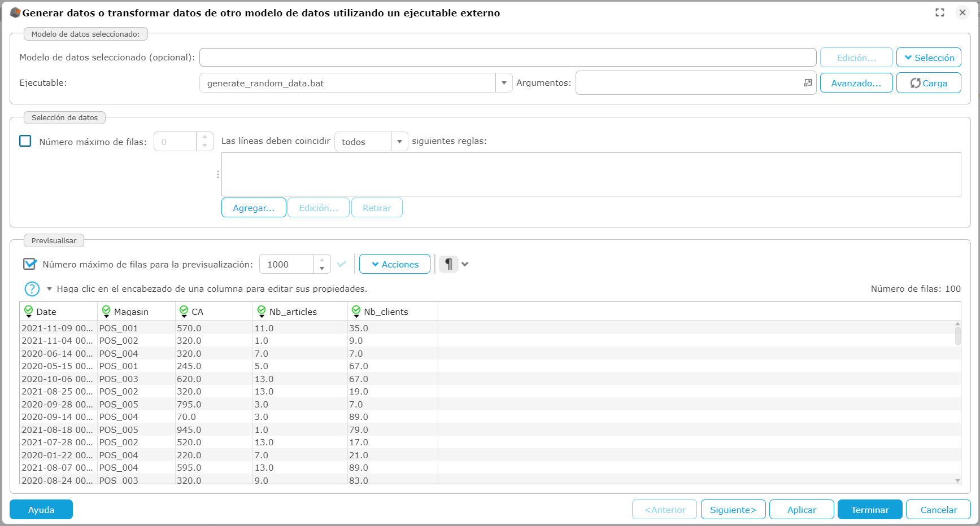This screenshot has width=980, height=526.
Task: Click the preview table vertical scrollbar thumb
Action: [957, 336]
